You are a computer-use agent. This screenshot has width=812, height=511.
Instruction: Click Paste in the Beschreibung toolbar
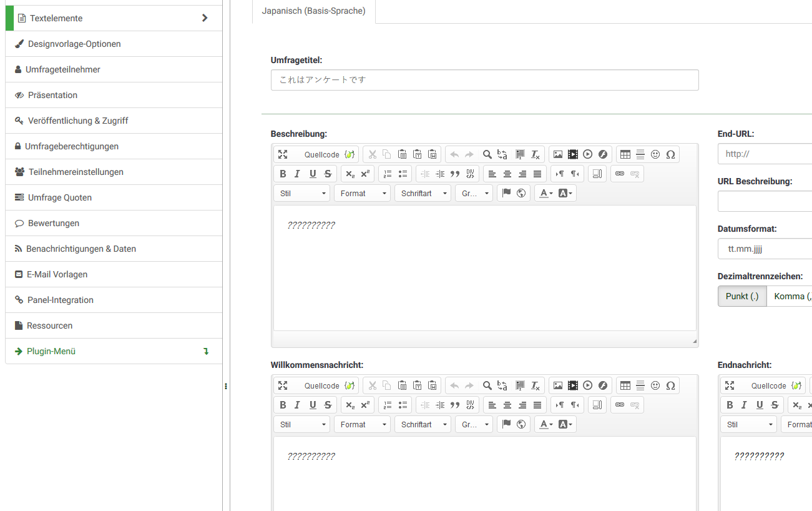[x=402, y=154]
